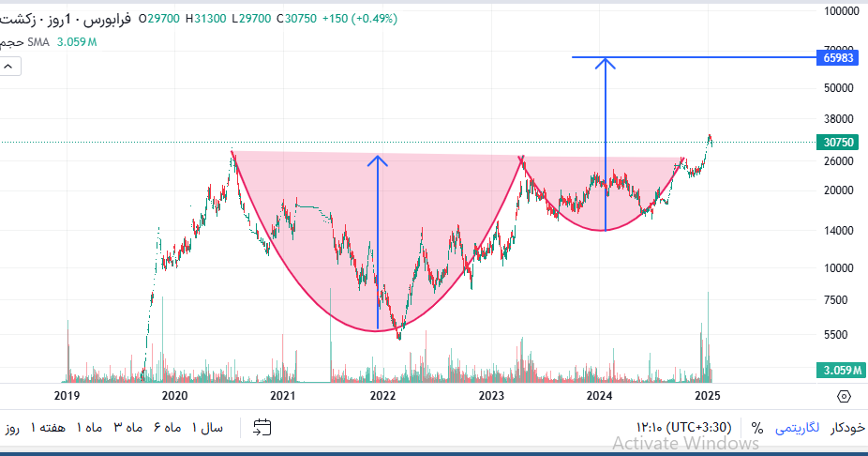This screenshot has height=456, width=868.
Task: Click the 2022 label on time axis
Action: click(x=382, y=396)
